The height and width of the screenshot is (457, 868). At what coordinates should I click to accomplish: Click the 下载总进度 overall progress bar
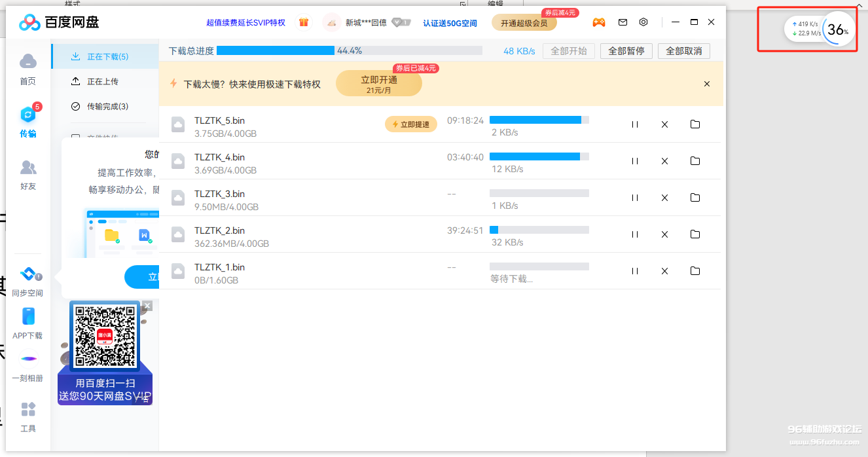pos(350,50)
